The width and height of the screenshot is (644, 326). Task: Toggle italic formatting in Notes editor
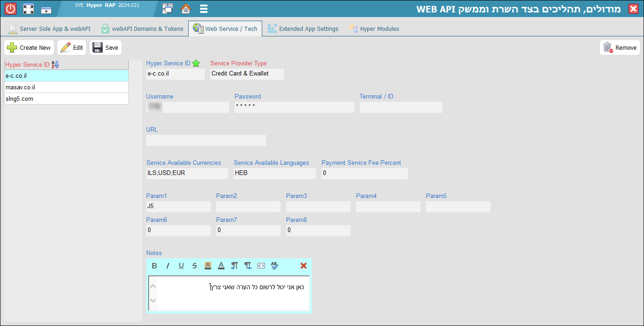coord(168,266)
